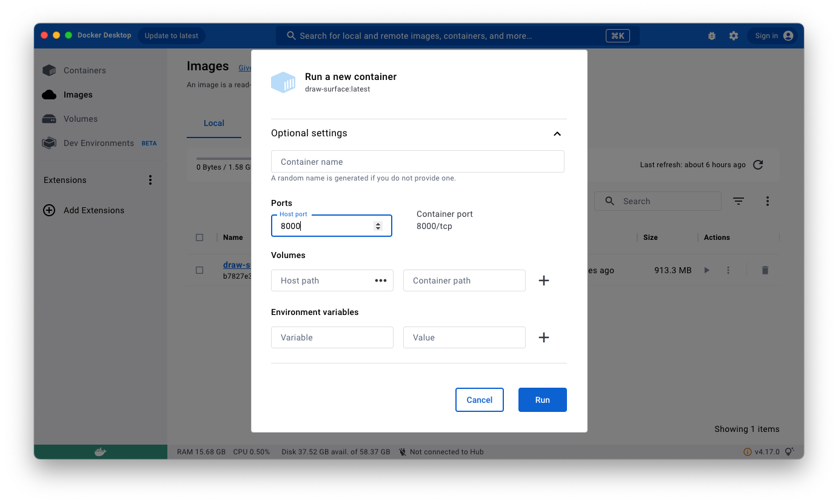Click the Containers sidebar icon
Viewport: 838px width, 504px height.
pos(49,70)
